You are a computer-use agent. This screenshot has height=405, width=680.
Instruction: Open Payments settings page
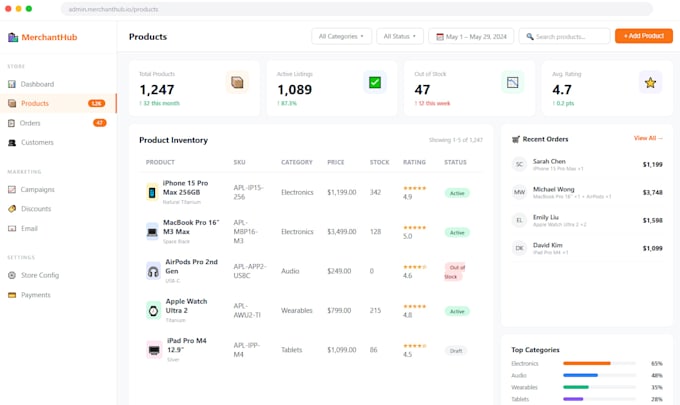point(58,295)
